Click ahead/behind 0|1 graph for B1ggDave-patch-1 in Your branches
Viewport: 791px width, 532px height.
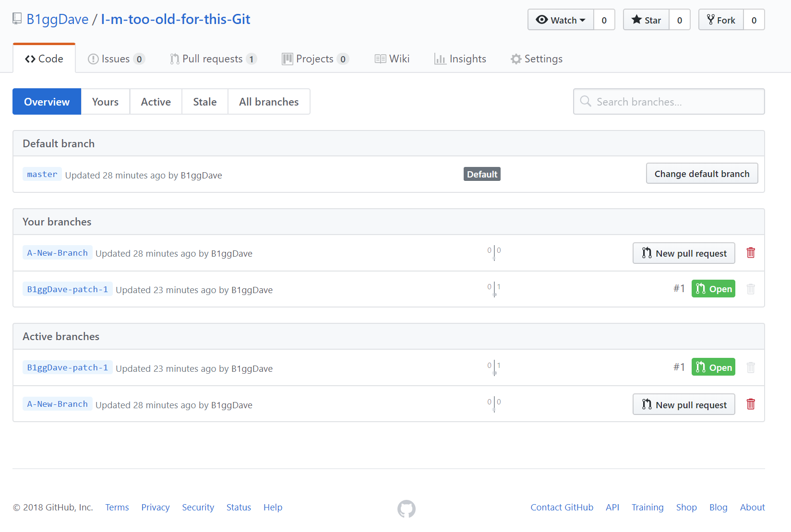pyautogui.click(x=494, y=289)
